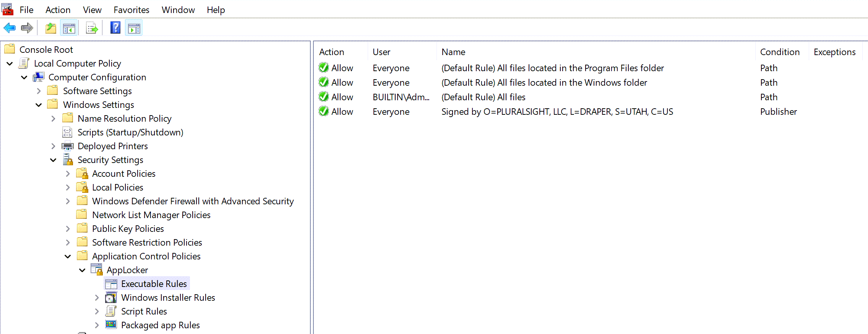Collapse the AppLocker node
The height and width of the screenshot is (334, 868).
coord(83,270)
